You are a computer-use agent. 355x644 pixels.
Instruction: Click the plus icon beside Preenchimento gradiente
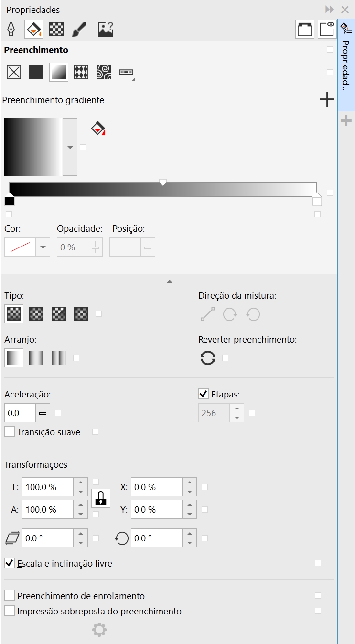point(327,100)
